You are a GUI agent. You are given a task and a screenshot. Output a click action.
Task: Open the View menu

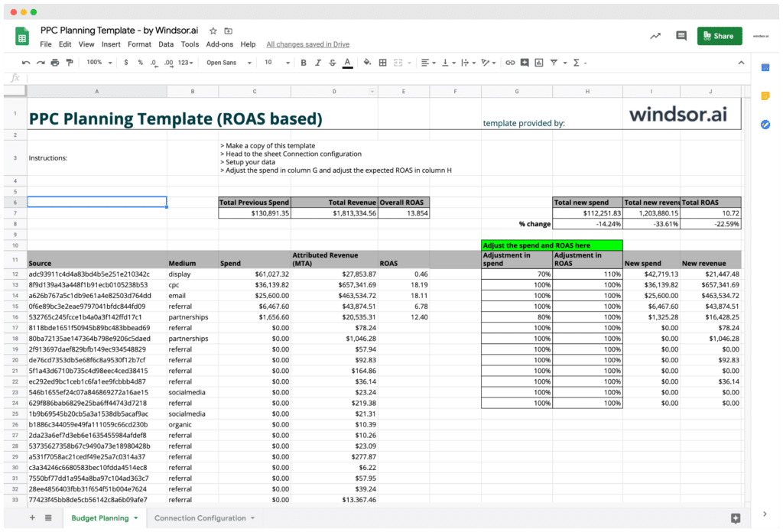click(86, 44)
